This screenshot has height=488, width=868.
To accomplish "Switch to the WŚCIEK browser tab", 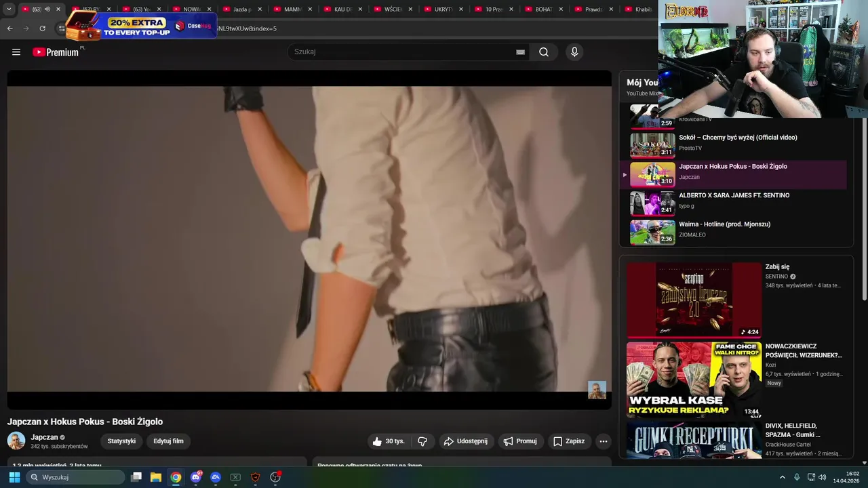I will (x=393, y=9).
